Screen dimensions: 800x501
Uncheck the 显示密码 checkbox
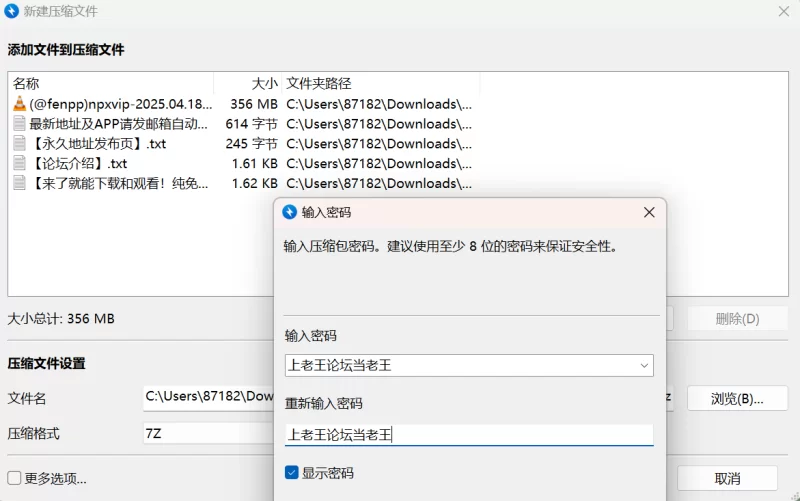click(x=291, y=473)
